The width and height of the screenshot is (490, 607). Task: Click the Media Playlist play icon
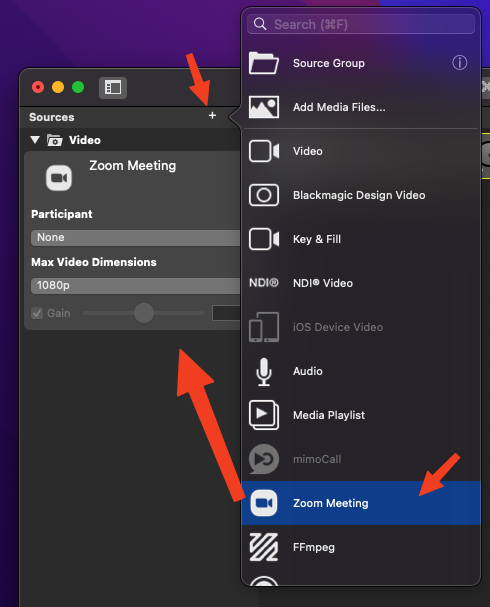pos(264,415)
